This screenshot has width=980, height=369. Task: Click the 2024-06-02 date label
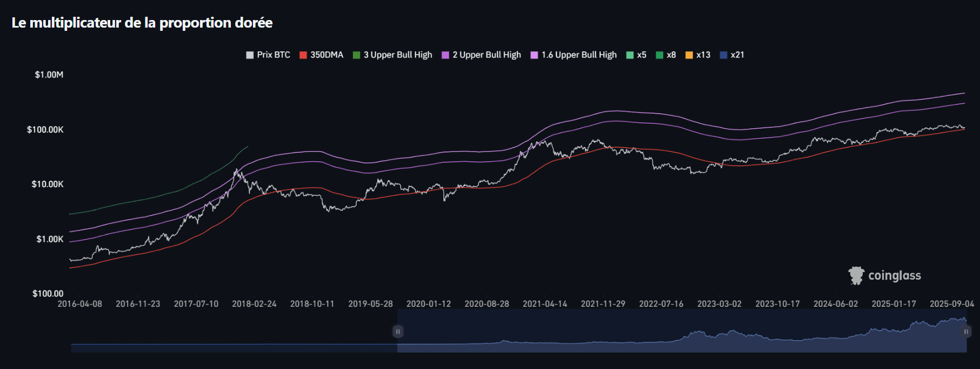[836, 304]
